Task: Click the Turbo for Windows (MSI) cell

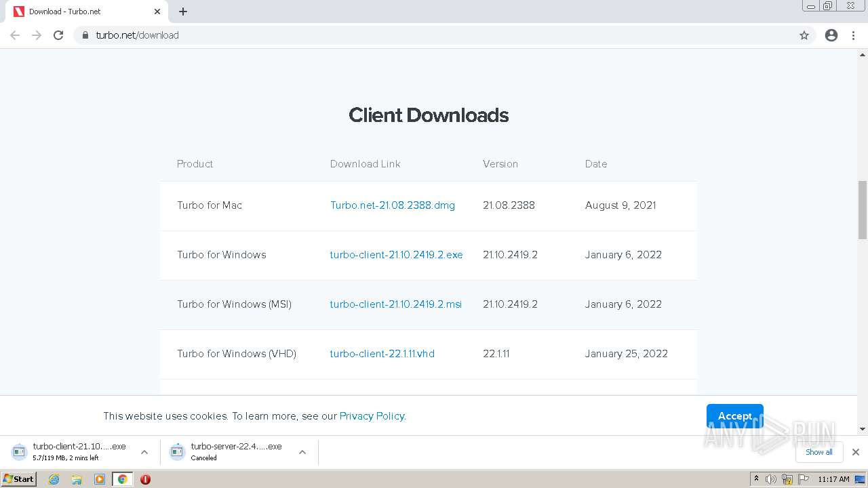Action: point(234,304)
